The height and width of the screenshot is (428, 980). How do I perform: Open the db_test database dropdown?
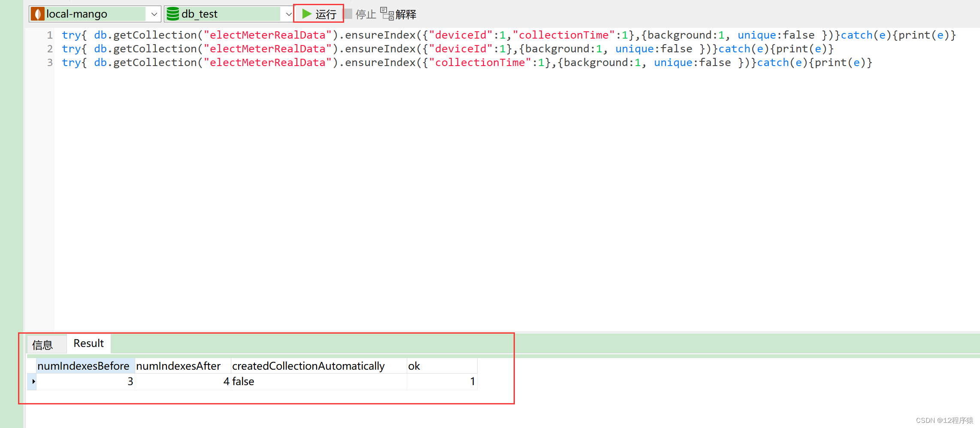click(x=288, y=14)
